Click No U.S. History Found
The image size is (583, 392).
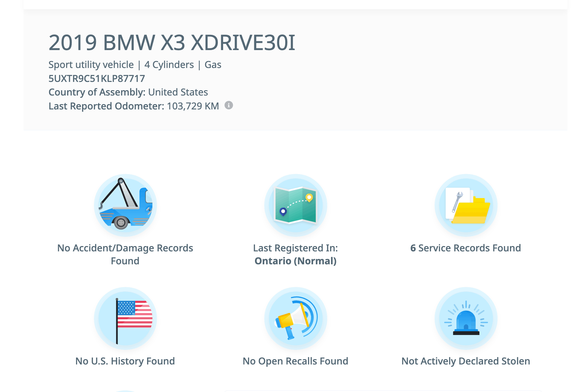coord(125,361)
